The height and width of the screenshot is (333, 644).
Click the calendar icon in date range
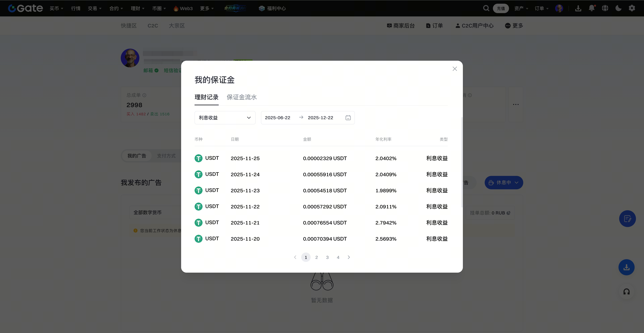tap(348, 118)
